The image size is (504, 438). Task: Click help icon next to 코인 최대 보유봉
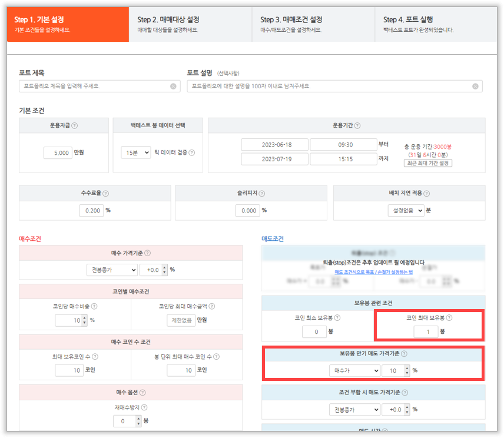click(x=449, y=318)
